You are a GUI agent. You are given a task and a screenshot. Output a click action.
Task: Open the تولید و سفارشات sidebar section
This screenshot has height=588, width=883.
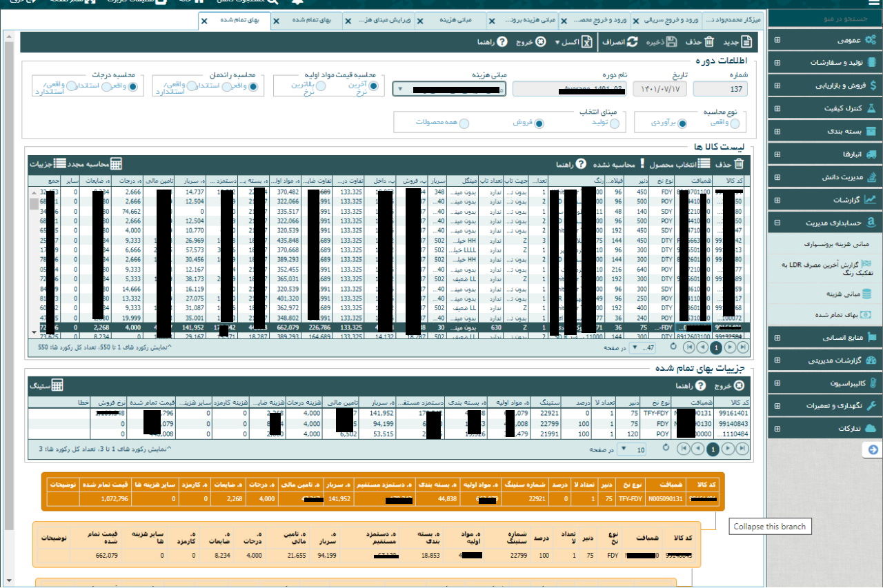pos(824,63)
